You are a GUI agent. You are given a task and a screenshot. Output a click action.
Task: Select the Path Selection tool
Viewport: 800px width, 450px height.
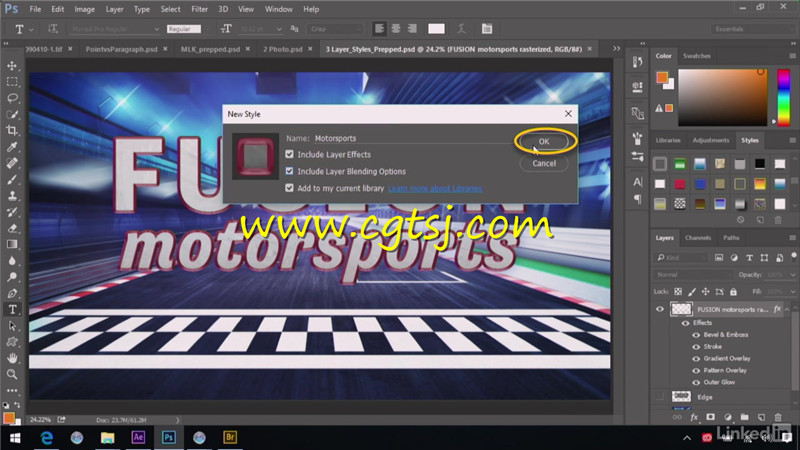pos(12,326)
